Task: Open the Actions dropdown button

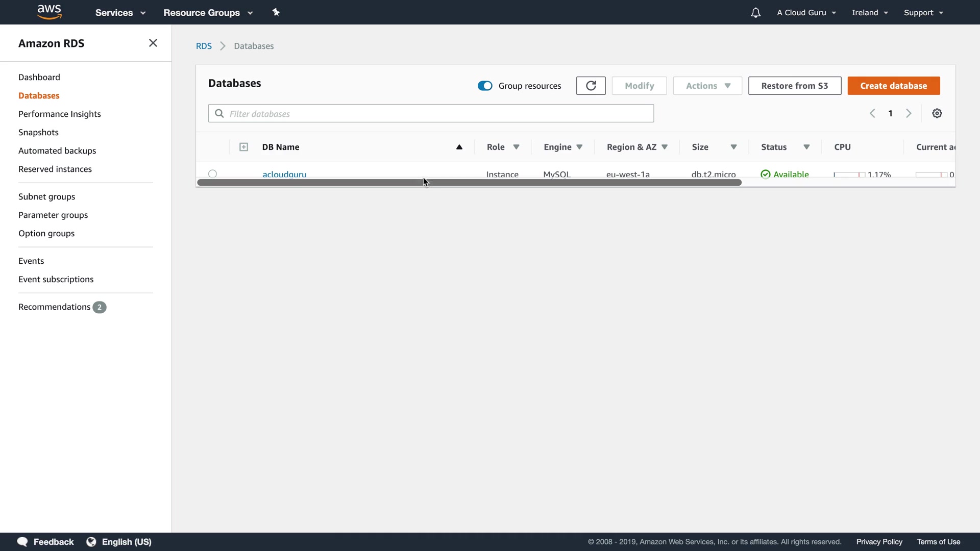Action: click(707, 86)
